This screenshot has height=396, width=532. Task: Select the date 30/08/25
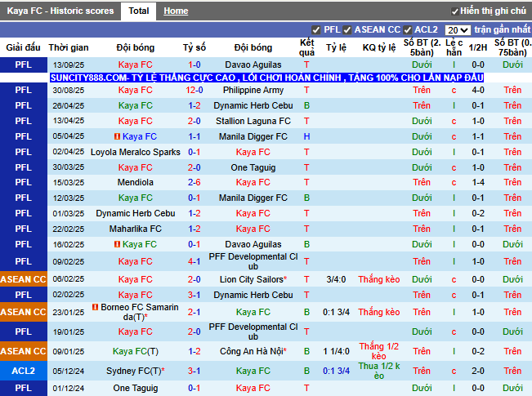click(69, 90)
